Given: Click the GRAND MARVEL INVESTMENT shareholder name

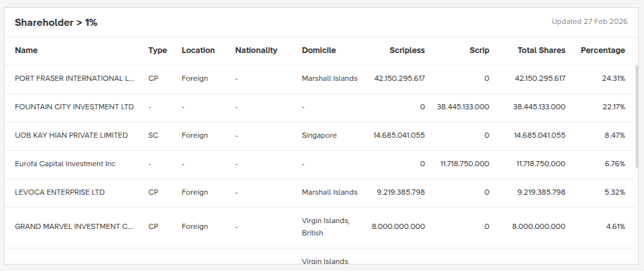Looking at the screenshot, I should [x=74, y=227].
